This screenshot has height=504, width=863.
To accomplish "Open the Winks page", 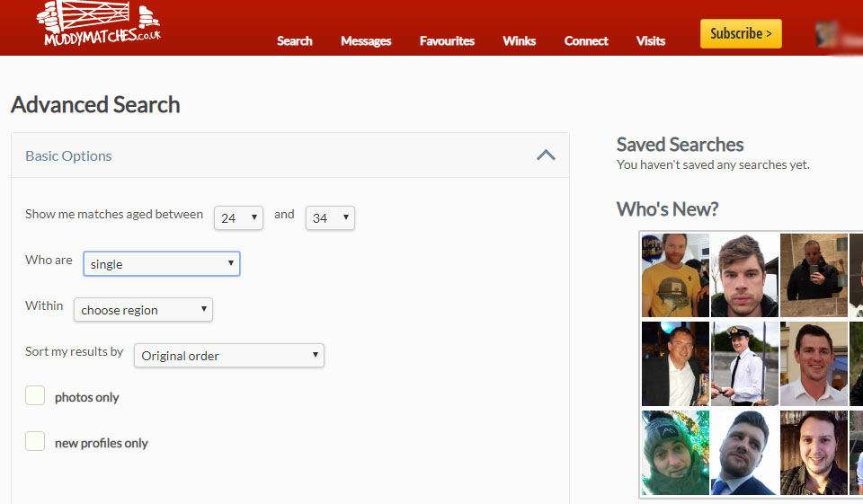I will (x=519, y=41).
